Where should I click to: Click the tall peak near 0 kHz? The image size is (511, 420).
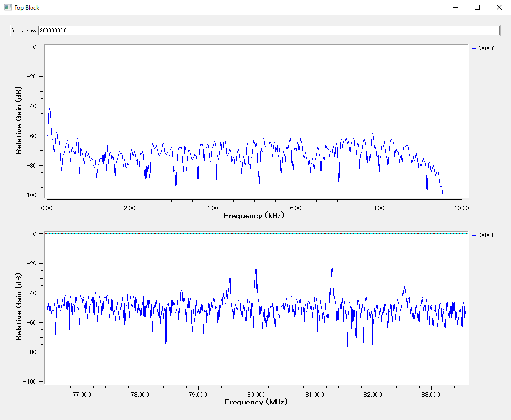pos(49,109)
